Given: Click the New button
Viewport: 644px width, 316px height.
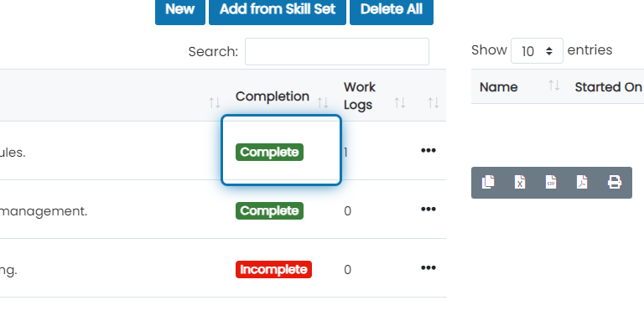Looking at the screenshot, I should [x=180, y=10].
